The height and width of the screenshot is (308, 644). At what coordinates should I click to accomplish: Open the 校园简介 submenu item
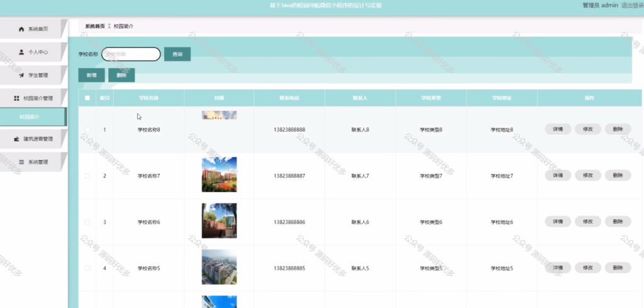33,117
